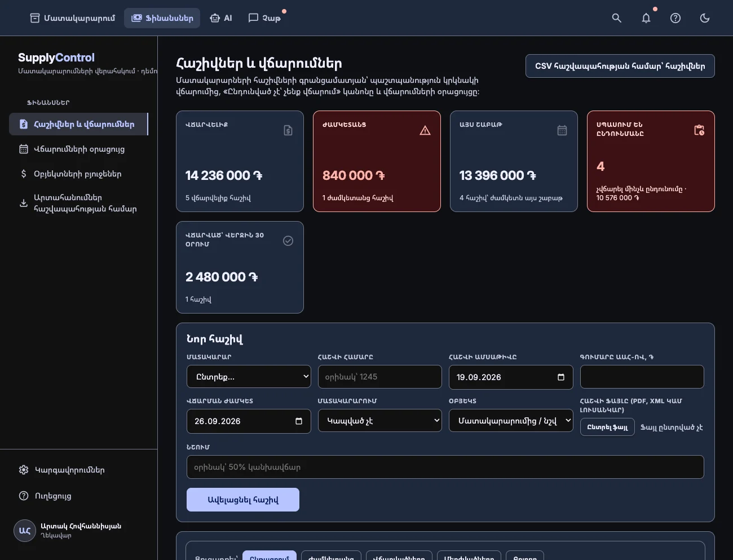Focus the amount with VAT field
The image size is (733, 560).
point(642,377)
